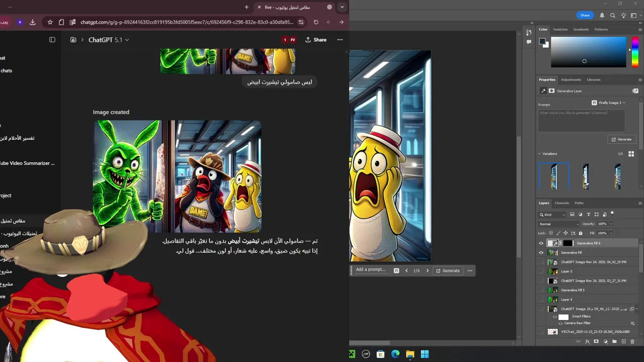Open the Firefly Image 3 model dropdown
The height and width of the screenshot is (362, 644).
(609, 103)
